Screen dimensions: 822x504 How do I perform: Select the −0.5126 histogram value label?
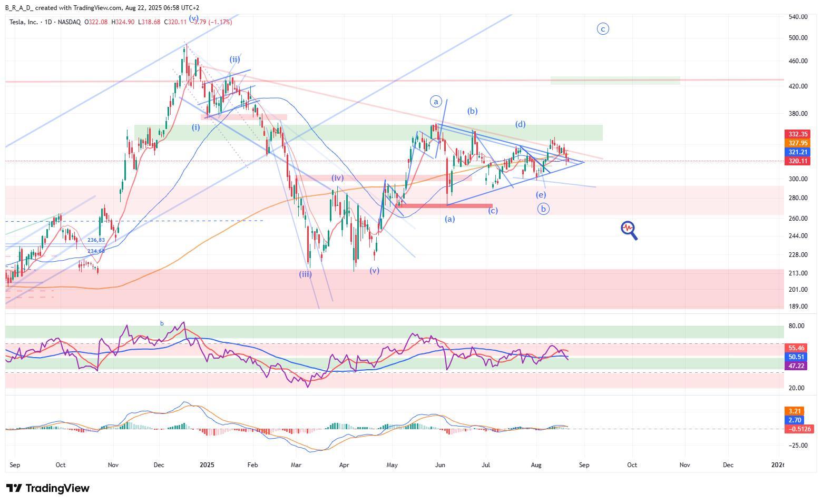(x=799, y=429)
